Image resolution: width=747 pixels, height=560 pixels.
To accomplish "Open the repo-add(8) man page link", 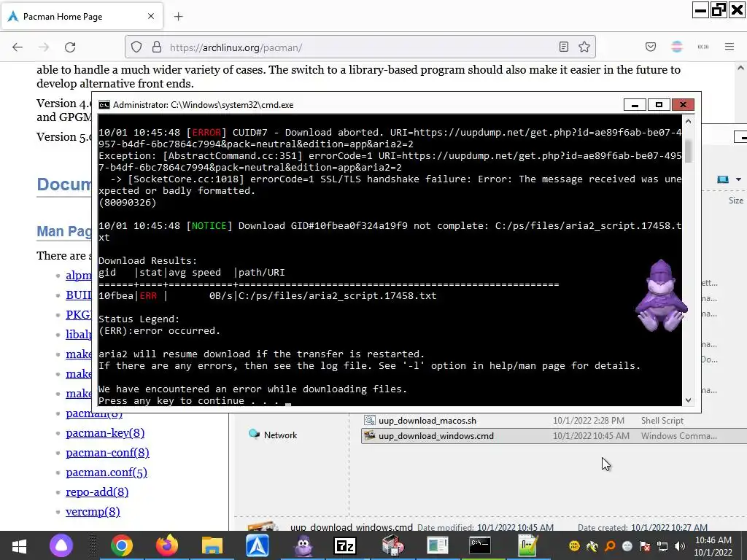I will coord(97,492).
